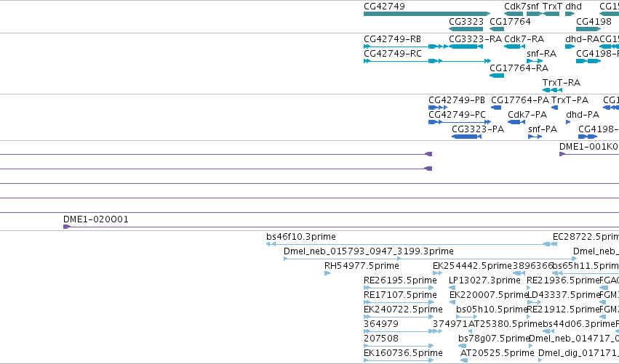
Task: Select the dhd-PA protein feature
Action: point(568,122)
